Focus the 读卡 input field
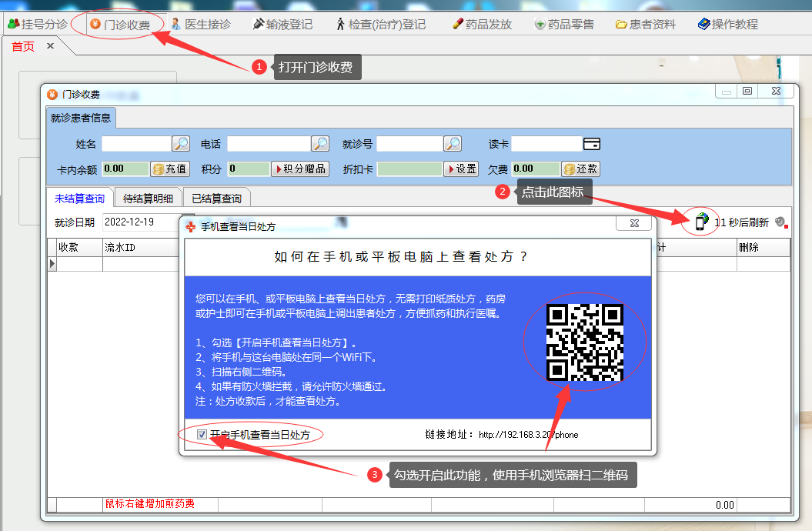The height and width of the screenshot is (531, 812). point(546,144)
